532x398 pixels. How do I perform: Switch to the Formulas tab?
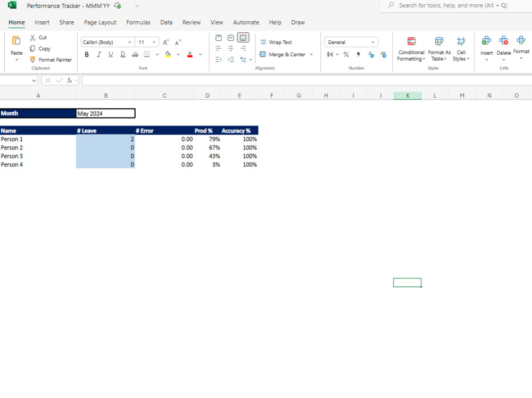138,22
